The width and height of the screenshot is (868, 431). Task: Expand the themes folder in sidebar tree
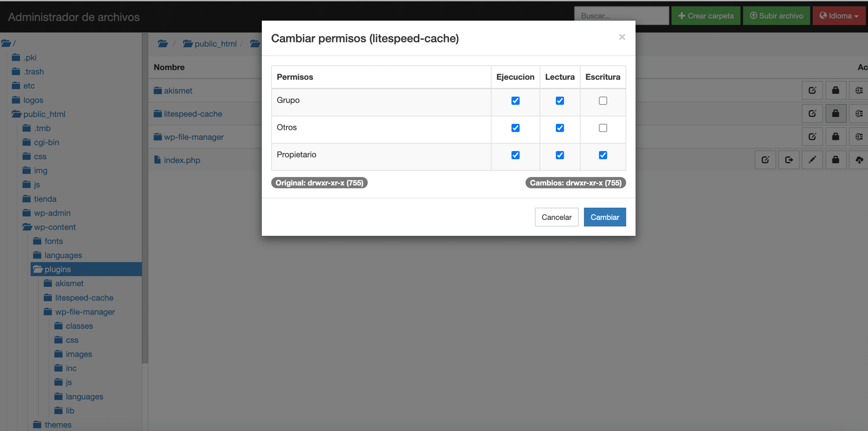tap(57, 425)
